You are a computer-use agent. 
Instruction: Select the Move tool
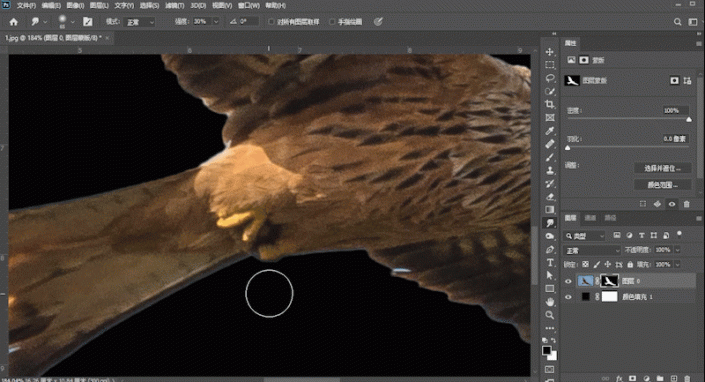[x=549, y=52]
